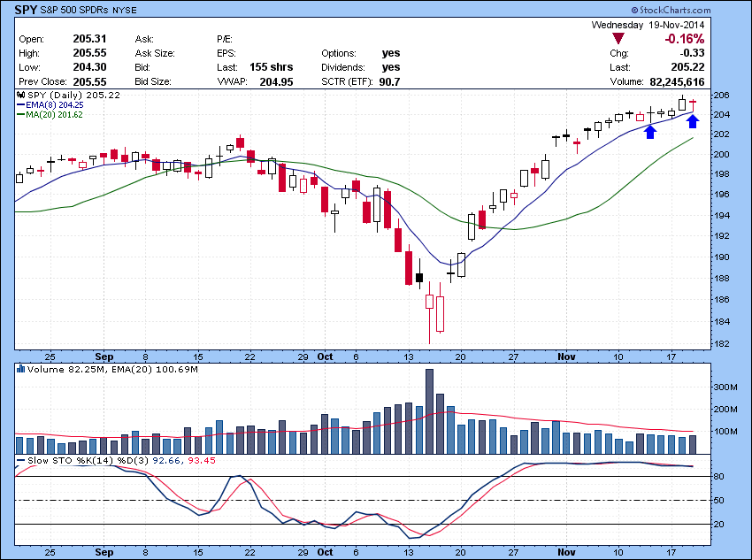Click the Last price 205.22 at top right
Image resolution: width=752 pixels, height=560 pixels.
coord(687,67)
